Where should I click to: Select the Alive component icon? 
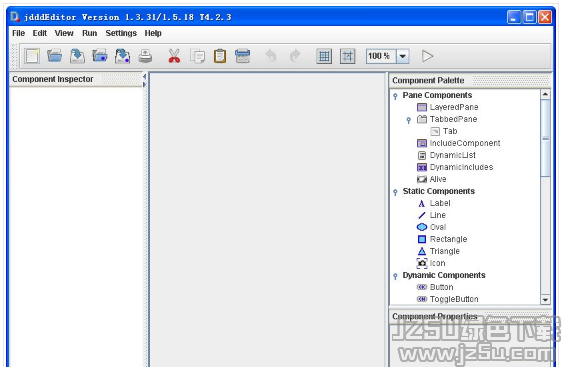422,179
